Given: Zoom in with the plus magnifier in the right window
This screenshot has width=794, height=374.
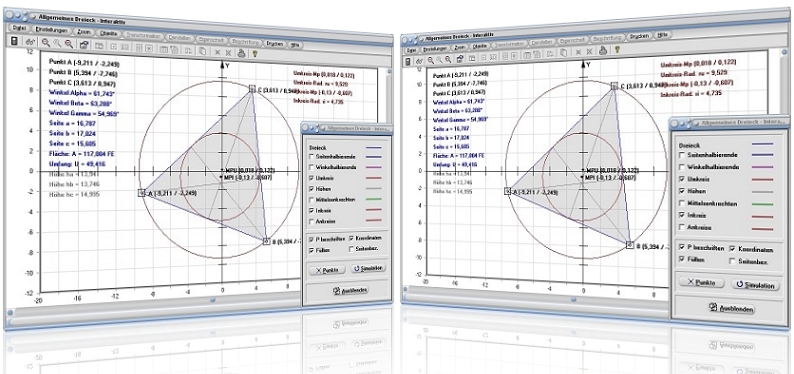Looking at the screenshot, I should (431, 60).
